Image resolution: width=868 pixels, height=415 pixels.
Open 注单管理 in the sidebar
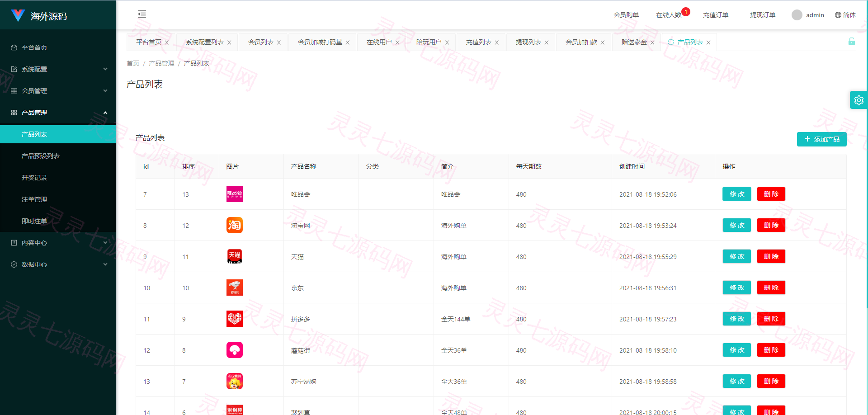[x=58, y=199]
